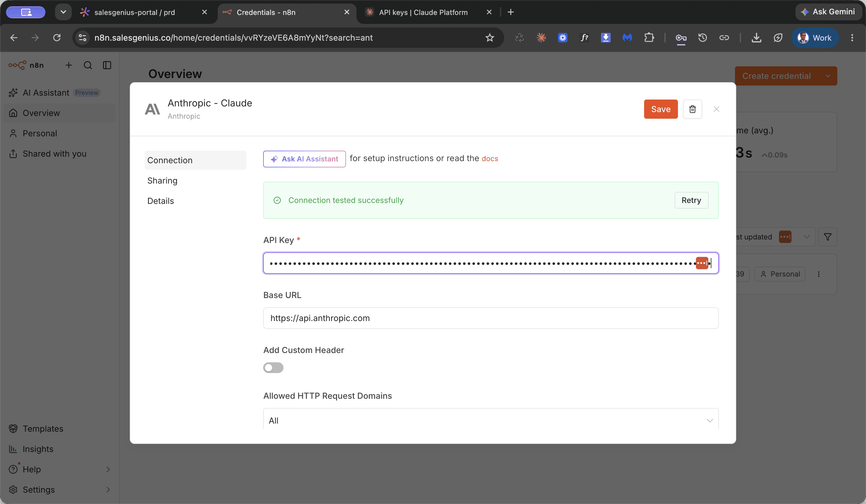The height and width of the screenshot is (504, 866).
Task: View site information icon in address bar
Action: (x=83, y=37)
